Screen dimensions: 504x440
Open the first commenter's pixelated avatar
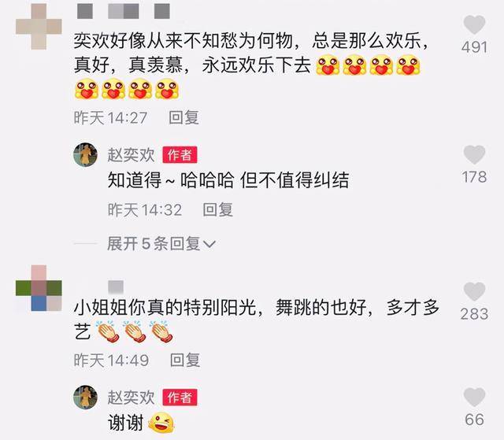coord(39,26)
